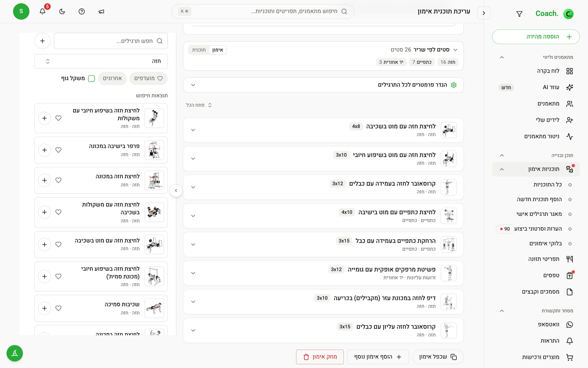
Task: Open עוזר AI sidebar item
Action: pos(536,87)
